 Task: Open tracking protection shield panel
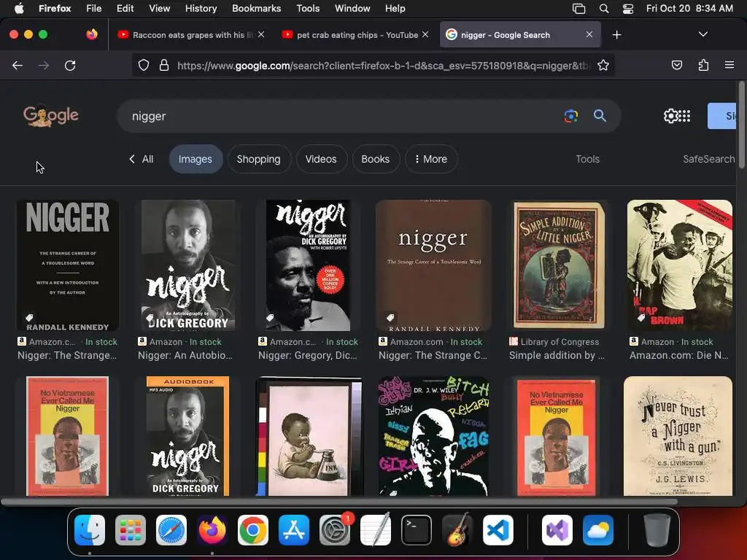tap(144, 65)
